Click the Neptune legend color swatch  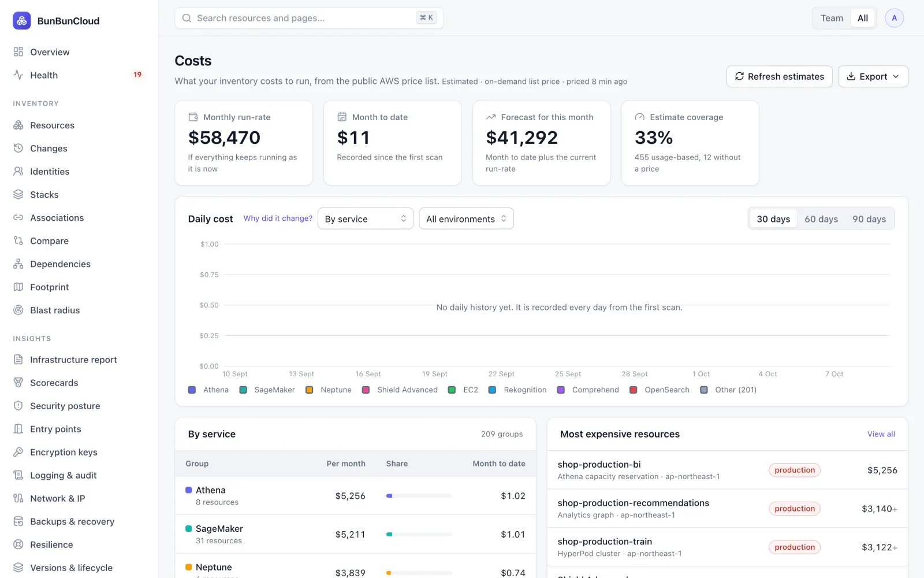[x=309, y=390]
